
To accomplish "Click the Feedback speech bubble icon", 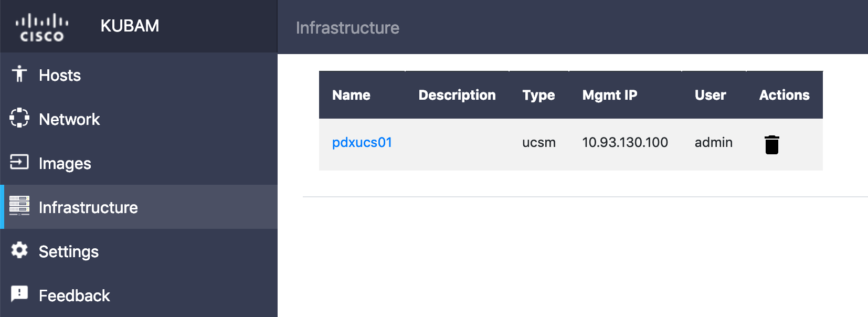I will [19, 294].
